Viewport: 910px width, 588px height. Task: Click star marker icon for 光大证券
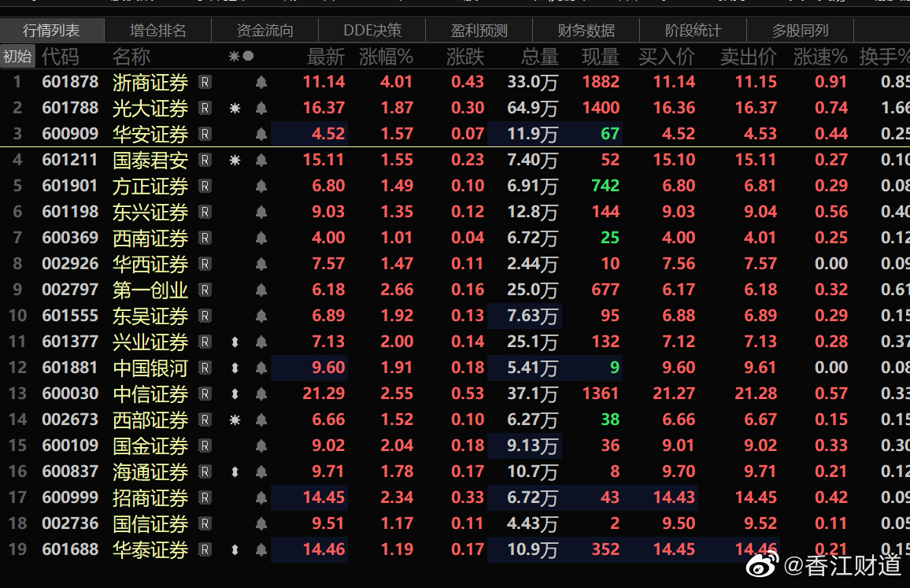pyautogui.click(x=235, y=108)
